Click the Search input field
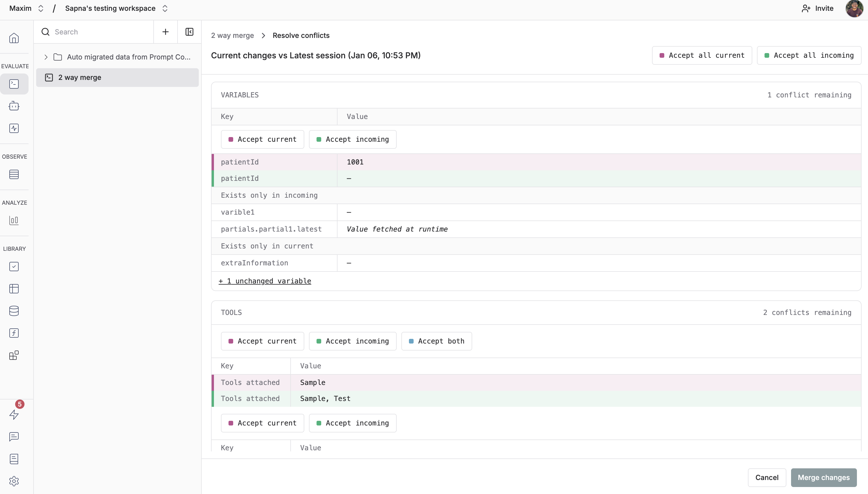The height and width of the screenshot is (494, 868). click(102, 32)
